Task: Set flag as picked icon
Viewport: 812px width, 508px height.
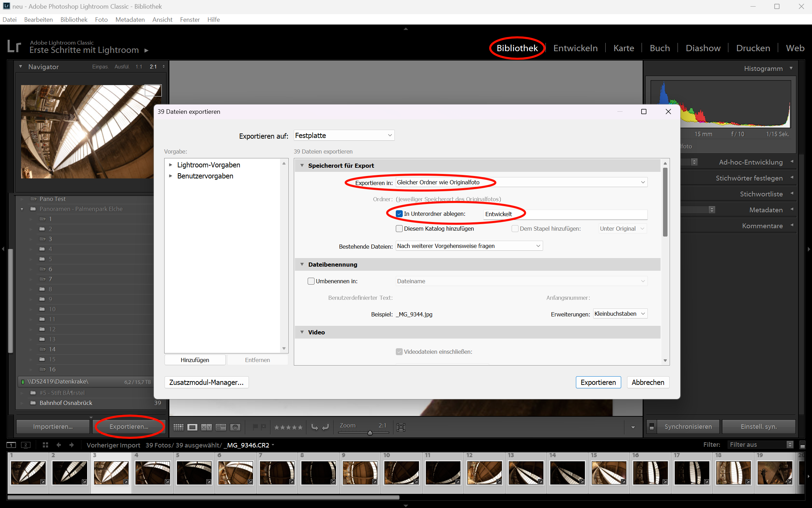Action: 255,427
